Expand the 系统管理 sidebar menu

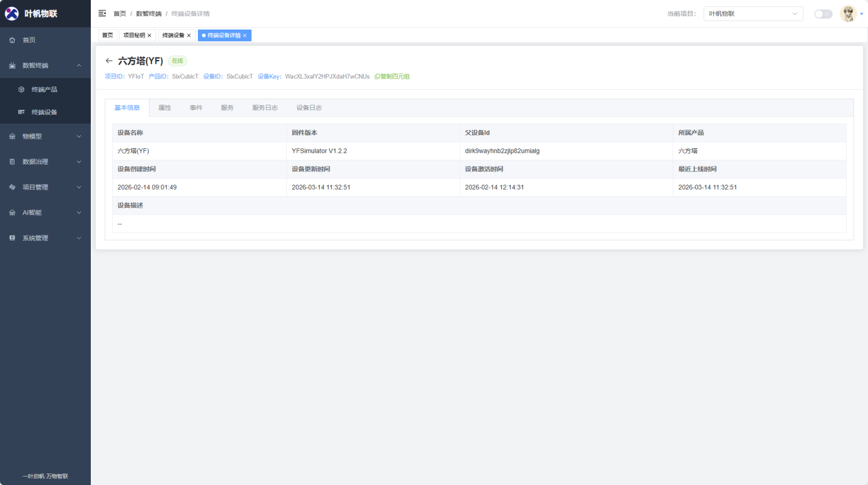pos(45,238)
